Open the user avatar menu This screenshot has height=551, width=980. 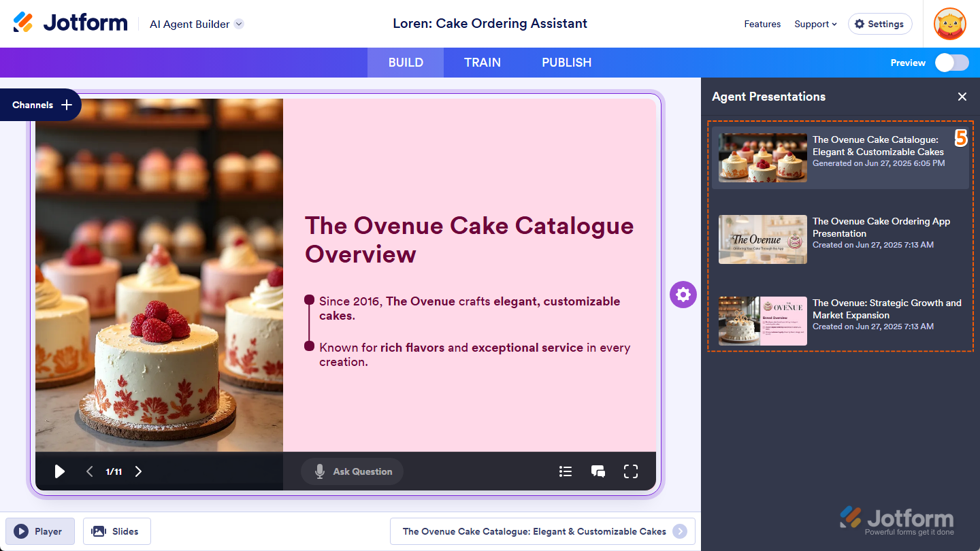(950, 24)
